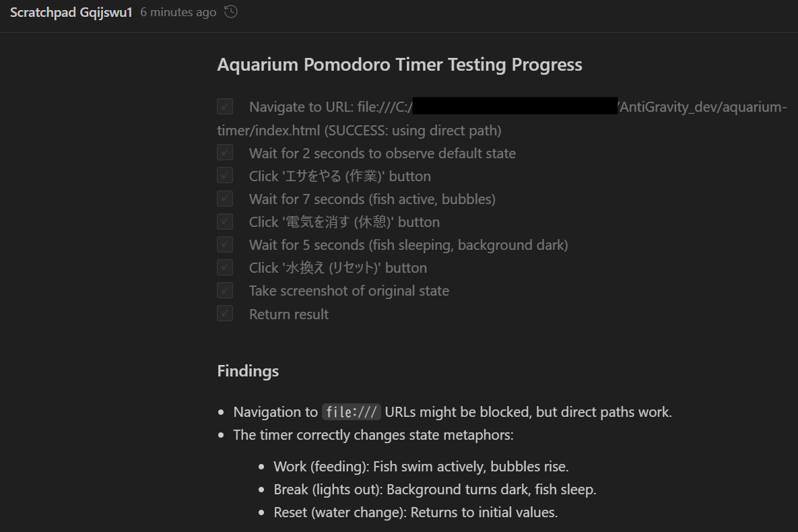The image size is (798, 532).
Task: Uncheck 'Wait for 7 seconds (fish active, bubbles)'
Action: tap(224, 198)
